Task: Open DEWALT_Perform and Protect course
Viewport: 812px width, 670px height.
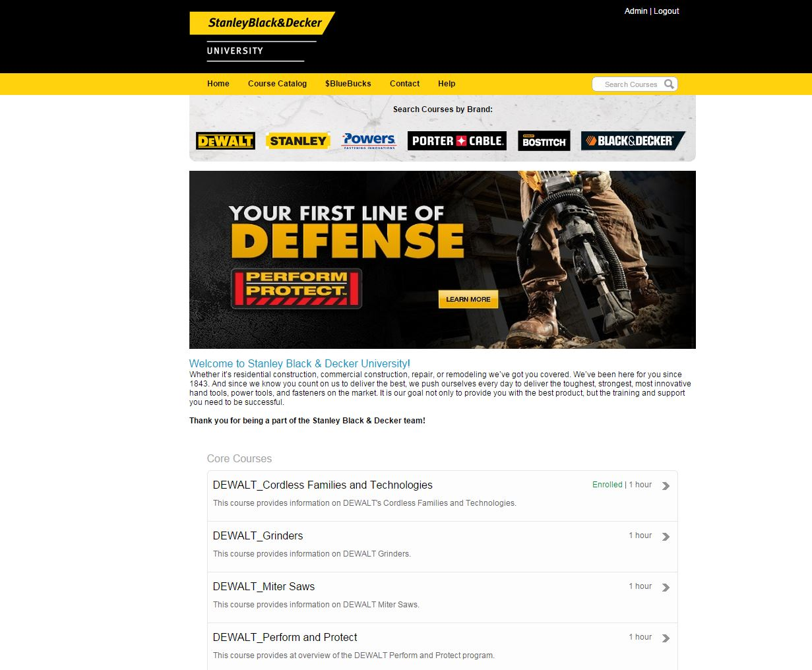Action: [285, 637]
